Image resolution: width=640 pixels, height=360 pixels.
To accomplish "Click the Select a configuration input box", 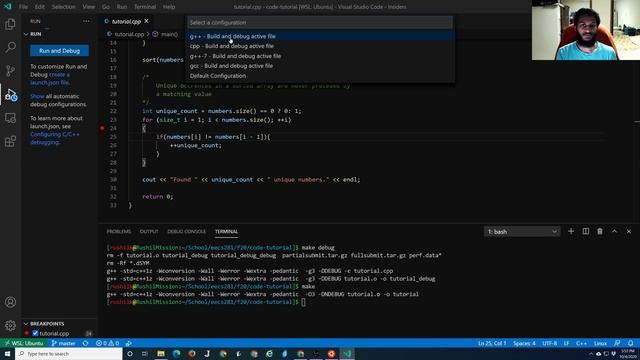I will [320, 22].
